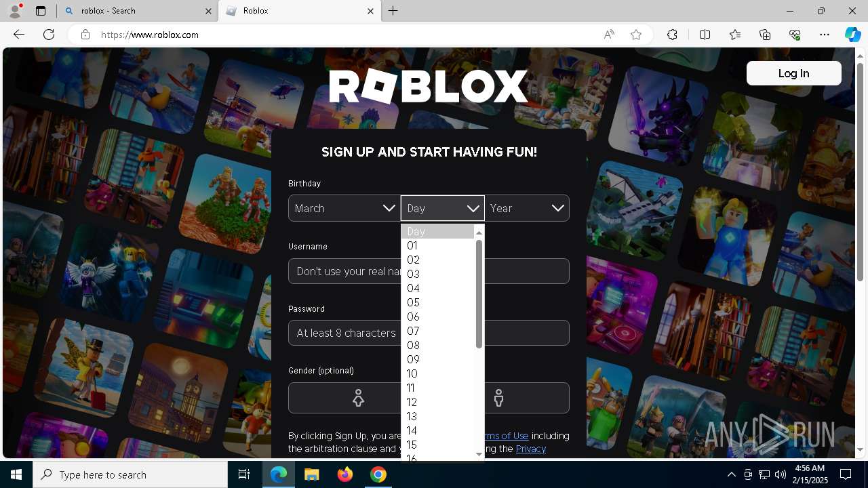
Task: Choose day 03 in dropdown list
Action: click(x=437, y=274)
